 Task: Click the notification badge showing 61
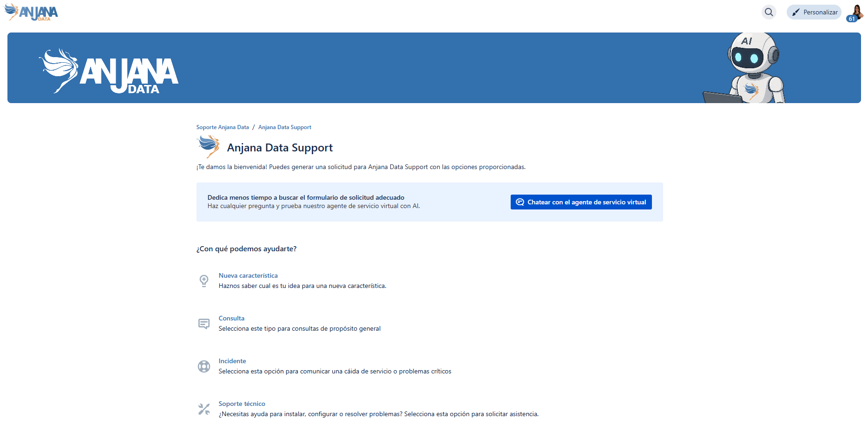pos(851,19)
